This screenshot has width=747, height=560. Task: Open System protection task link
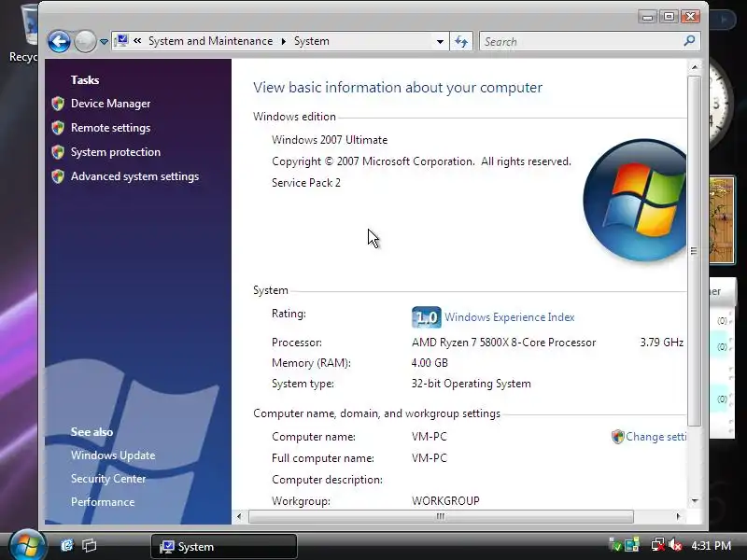tap(116, 152)
